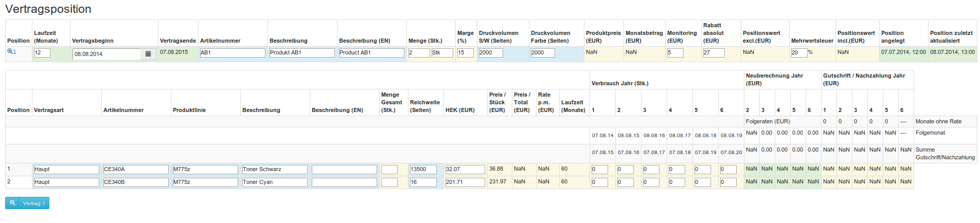980x223 pixels.
Task: Click the HEK (EUR) field showing 32.07
Action: click(x=465, y=170)
